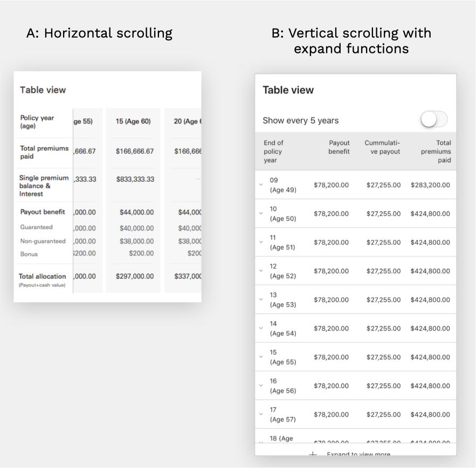This screenshot has width=476, height=468.
Task: Click the $833,333.33 cell in panel A
Action: point(135,179)
